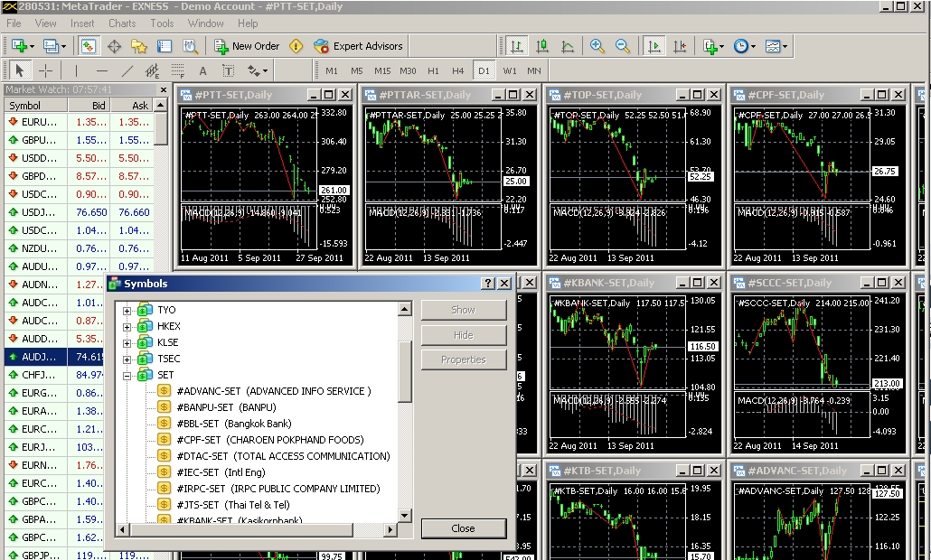931x560 pixels.
Task: Click the Hide button in Symbols dialog
Action: 463,335
